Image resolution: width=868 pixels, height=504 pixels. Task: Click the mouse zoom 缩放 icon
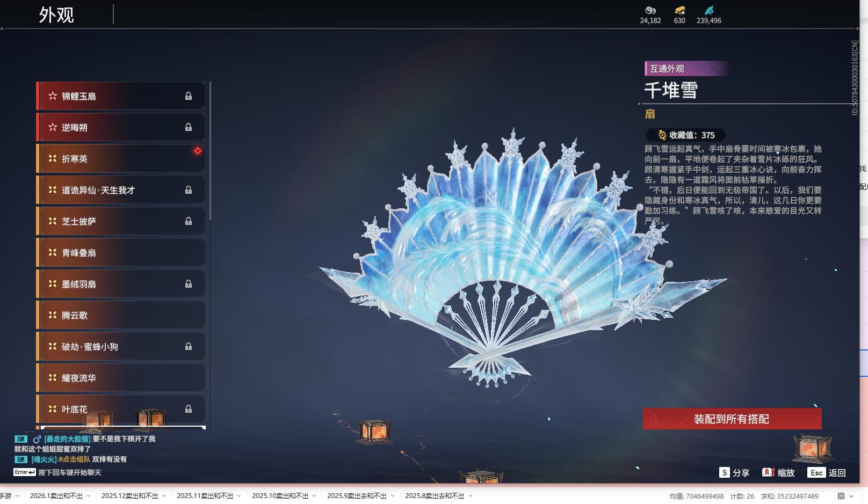pyautogui.click(x=768, y=472)
